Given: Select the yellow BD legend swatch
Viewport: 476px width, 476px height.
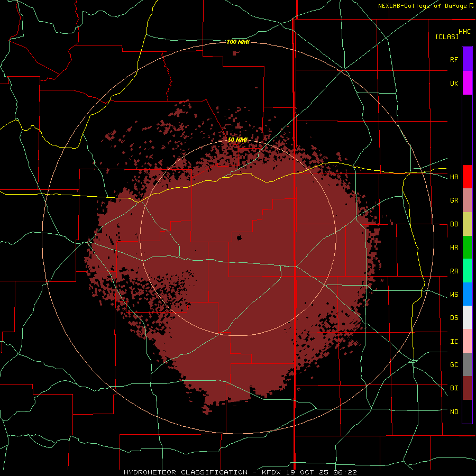Looking at the screenshot, I should click(x=467, y=224).
